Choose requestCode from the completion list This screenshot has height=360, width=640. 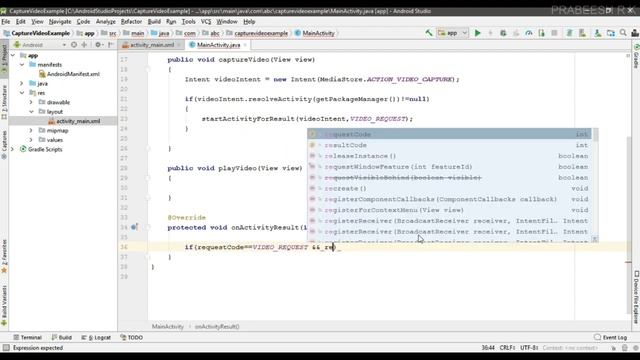click(x=449, y=134)
